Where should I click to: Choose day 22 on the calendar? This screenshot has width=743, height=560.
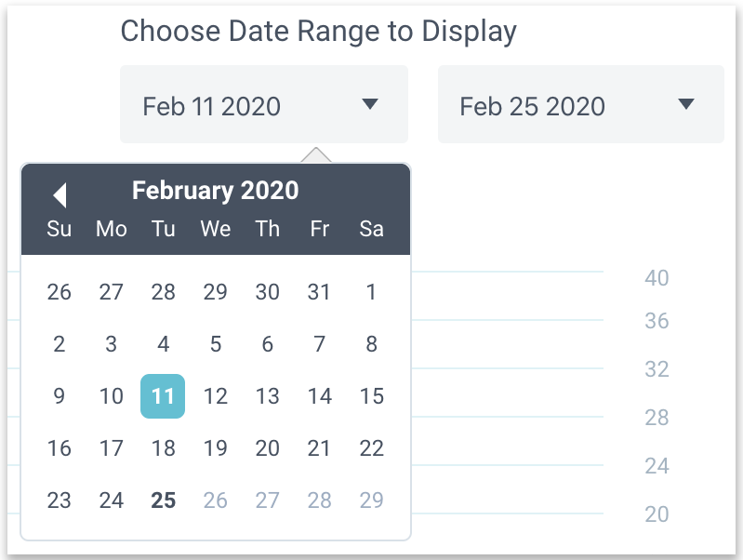371,448
